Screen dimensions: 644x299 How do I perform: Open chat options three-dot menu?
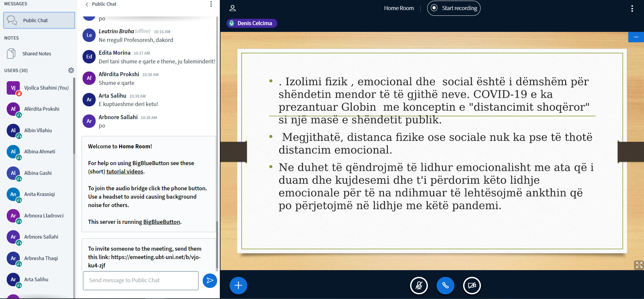coord(211,4)
